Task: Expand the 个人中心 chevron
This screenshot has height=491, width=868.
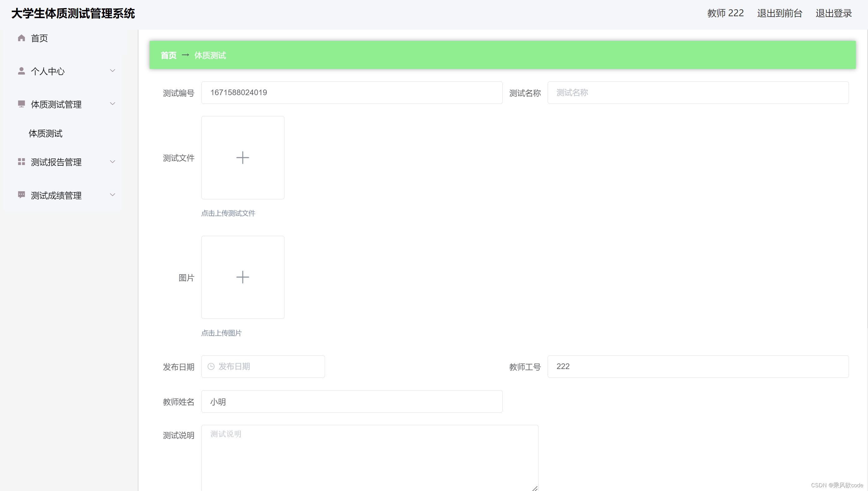Action: click(x=112, y=70)
